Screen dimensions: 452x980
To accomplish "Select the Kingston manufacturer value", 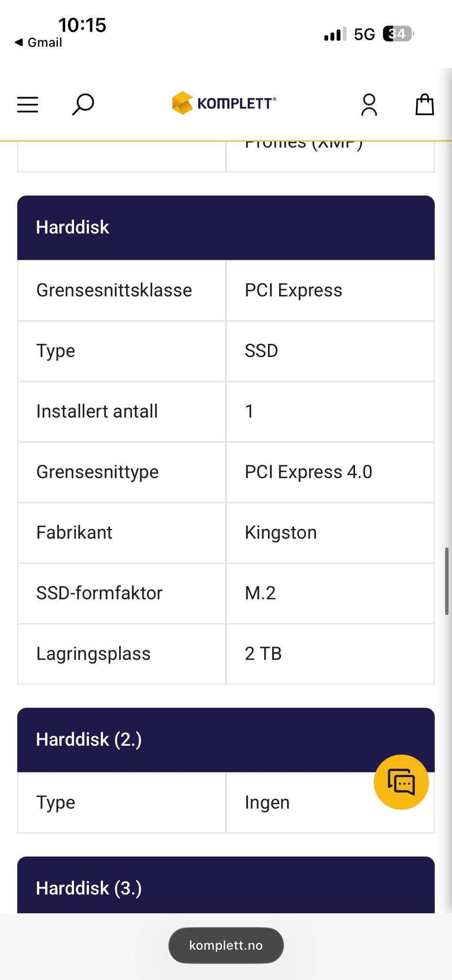I will click(281, 533).
